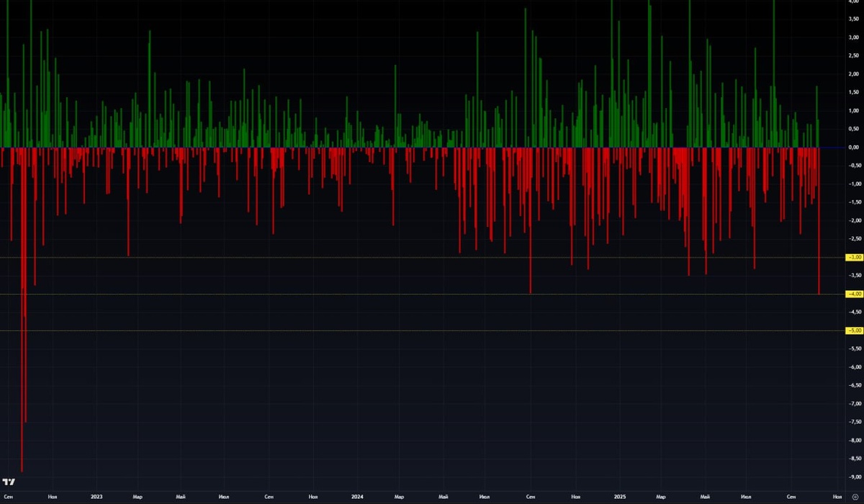Click the Ноя label of year 2024
Viewport: 864px width, 504px height.
(x=575, y=497)
